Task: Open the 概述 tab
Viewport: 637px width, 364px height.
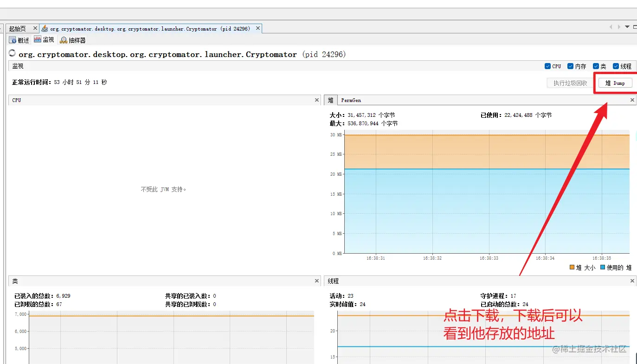Action: pyautogui.click(x=19, y=40)
